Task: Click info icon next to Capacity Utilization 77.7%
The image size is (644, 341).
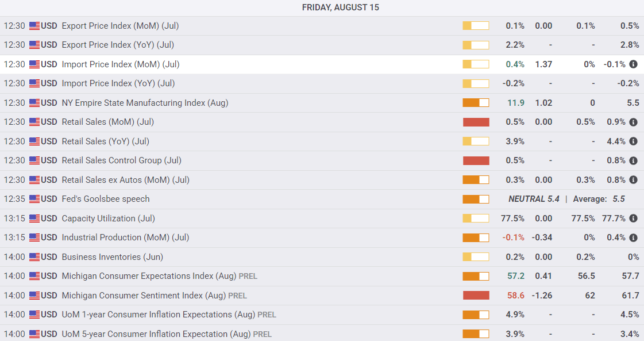Action: coord(633,219)
